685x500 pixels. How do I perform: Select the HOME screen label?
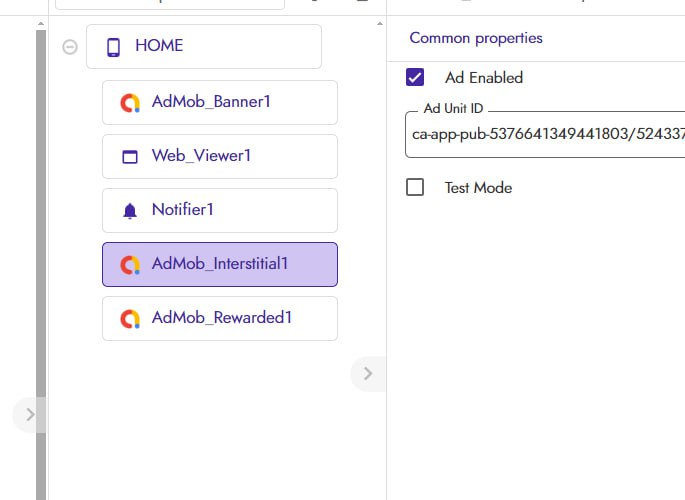(x=159, y=46)
